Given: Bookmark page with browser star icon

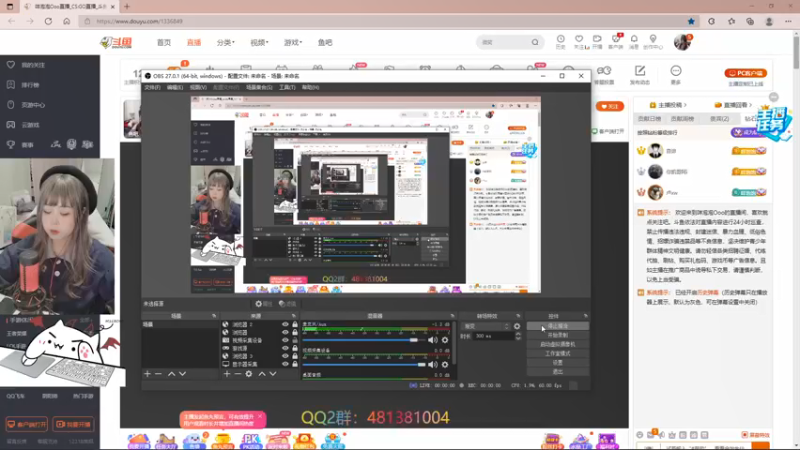Looking at the screenshot, I should coord(691,21).
